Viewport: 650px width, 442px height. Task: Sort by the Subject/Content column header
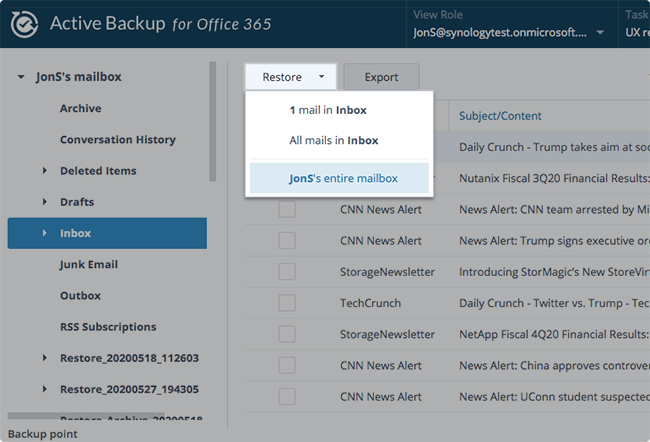point(500,116)
